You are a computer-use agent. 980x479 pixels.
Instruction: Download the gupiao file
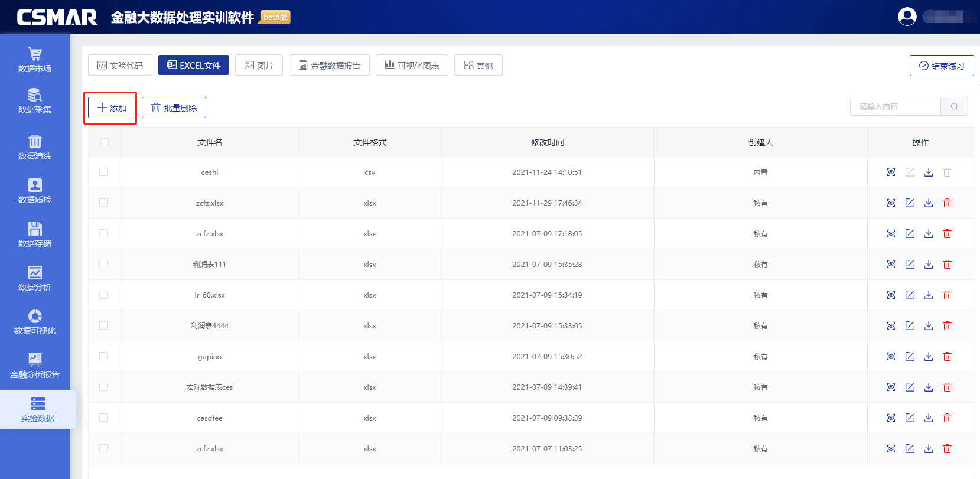929,357
